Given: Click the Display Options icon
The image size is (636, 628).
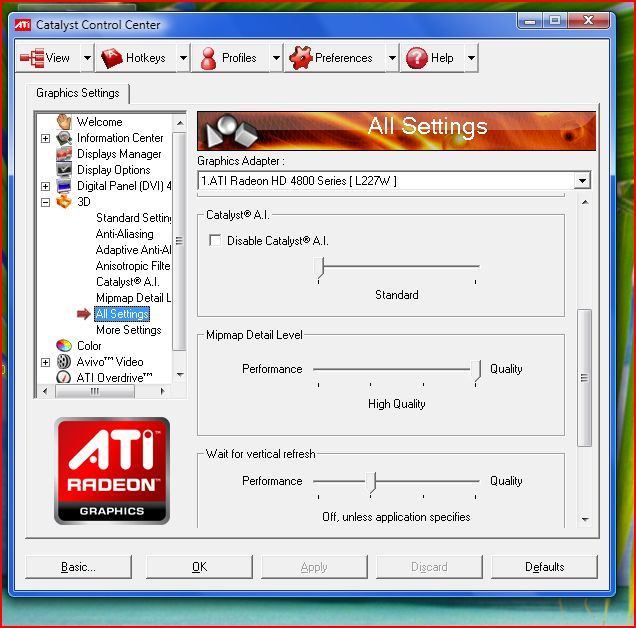Looking at the screenshot, I should click(64, 170).
